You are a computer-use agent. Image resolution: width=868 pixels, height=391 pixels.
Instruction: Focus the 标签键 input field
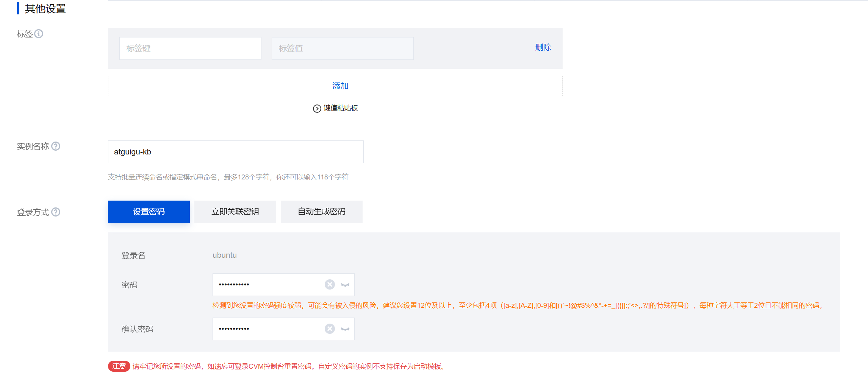pyautogui.click(x=190, y=48)
